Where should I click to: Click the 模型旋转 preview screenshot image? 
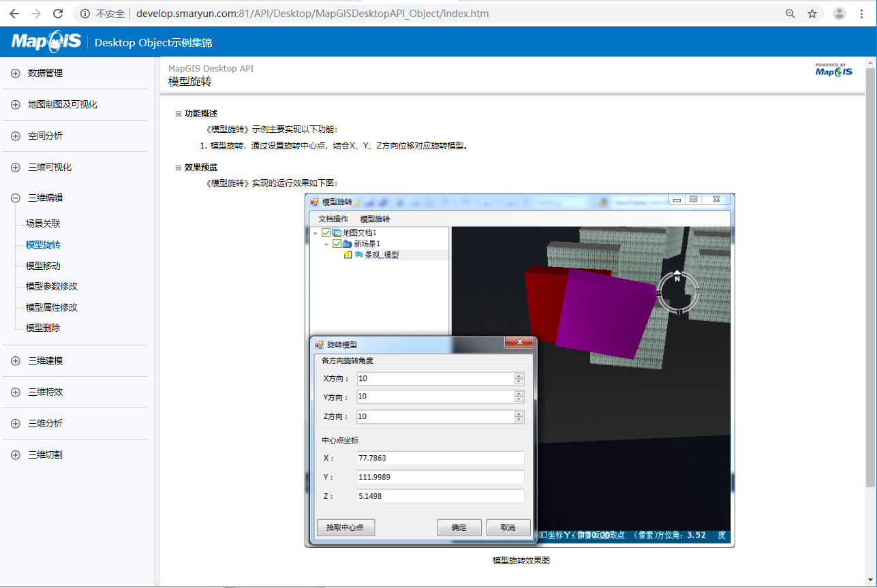(x=520, y=370)
